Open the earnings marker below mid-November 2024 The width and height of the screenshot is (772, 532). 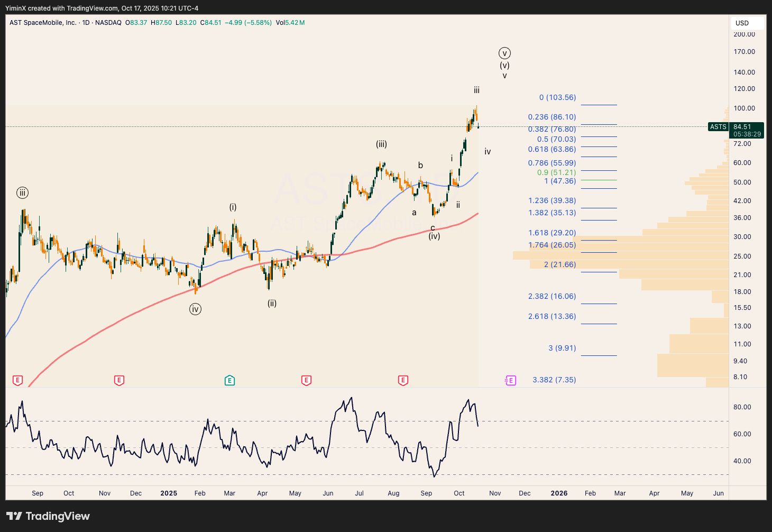click(x=119, y=380)
